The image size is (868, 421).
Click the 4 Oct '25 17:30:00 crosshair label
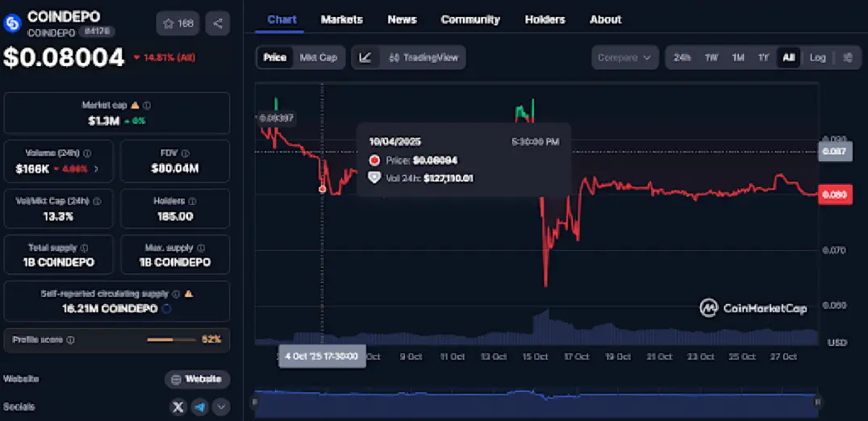pos(322,356)
